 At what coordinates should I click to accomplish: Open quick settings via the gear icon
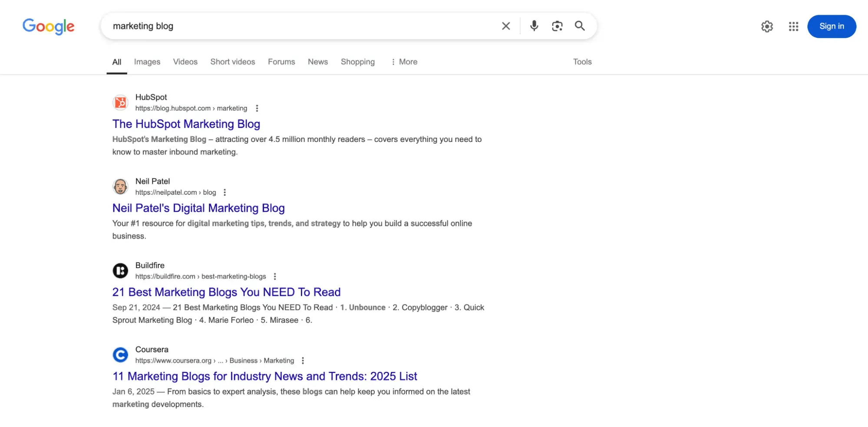(767, 26)
